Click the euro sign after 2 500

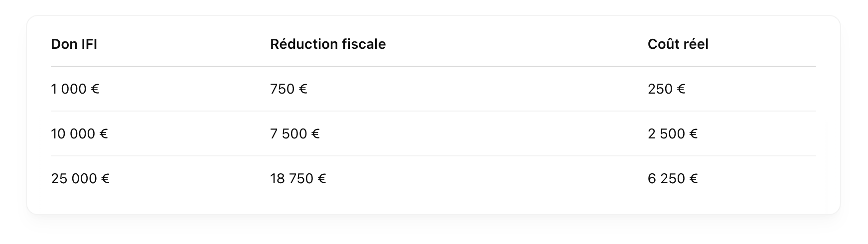(x=694, y=134)
